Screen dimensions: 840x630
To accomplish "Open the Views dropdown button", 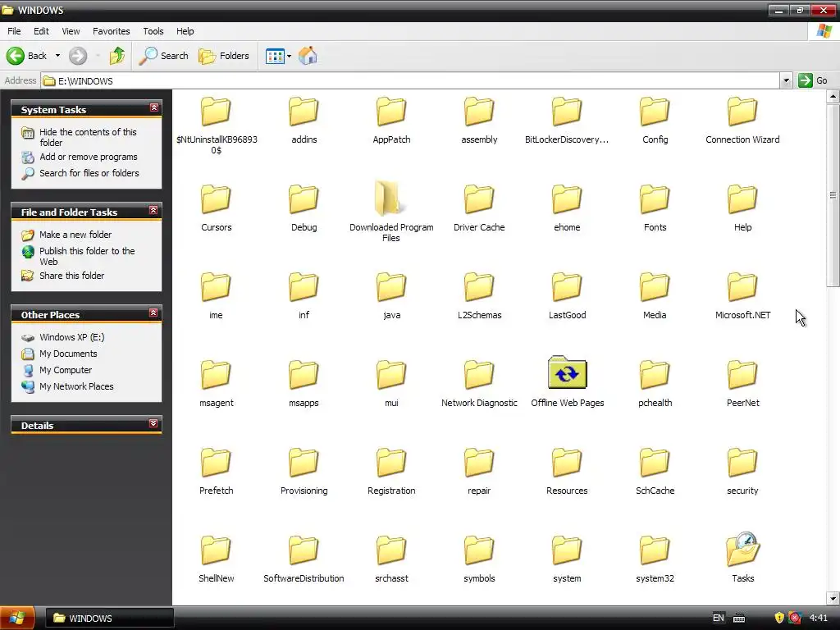I will tap(279, 56).
